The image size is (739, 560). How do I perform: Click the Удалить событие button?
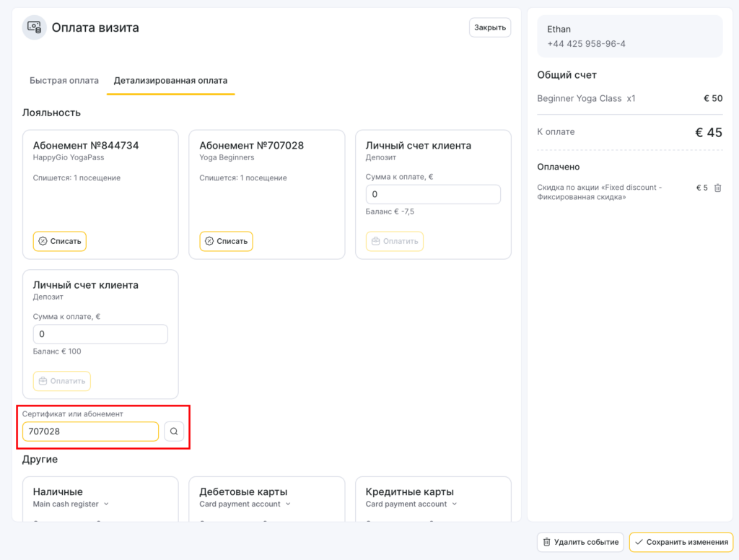tap(580, 542)
